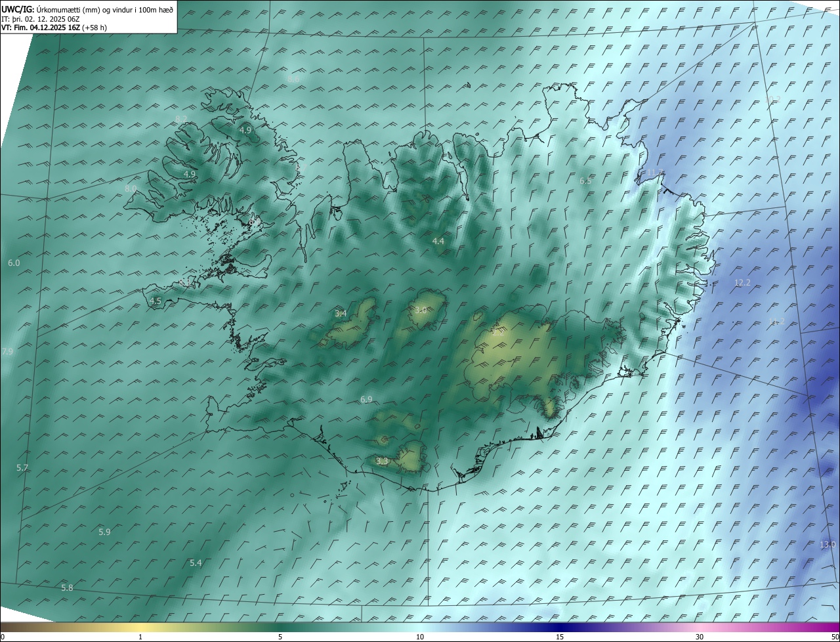Click the 5.9 value label on the map
The width and height of the screenshot is (840, 642).
point(104,532)
